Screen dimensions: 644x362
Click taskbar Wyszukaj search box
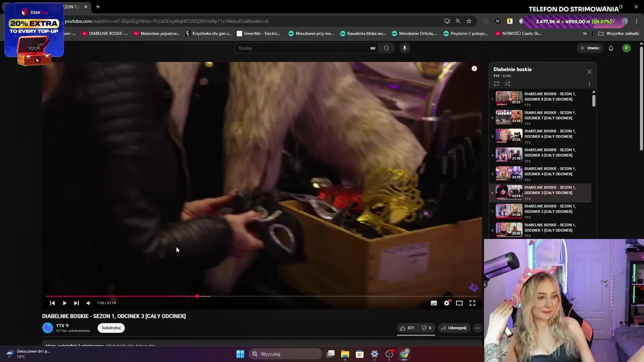[x=286, y=354]
